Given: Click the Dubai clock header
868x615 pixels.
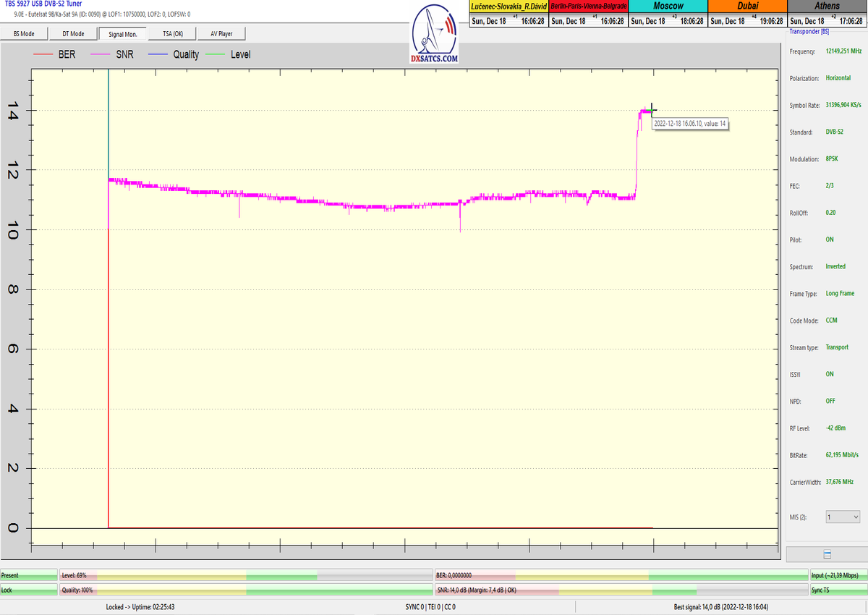Looking at the screenshot, I should pyautogui.click(x=747, y=6).
